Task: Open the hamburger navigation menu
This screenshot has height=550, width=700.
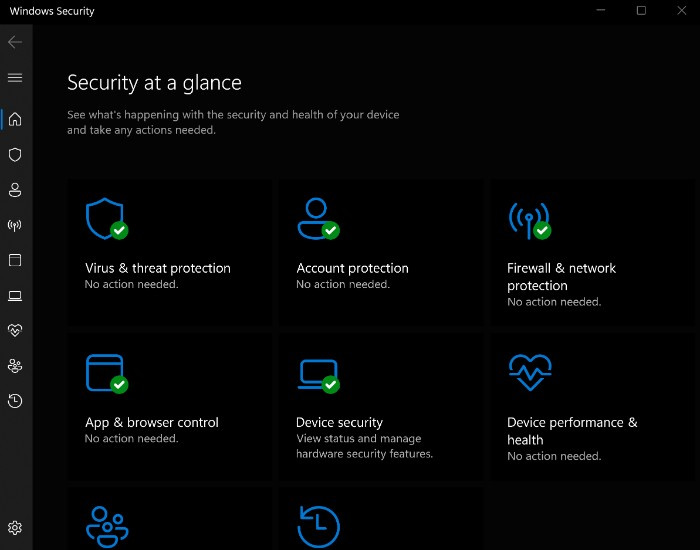Action: tap(15, 78)
